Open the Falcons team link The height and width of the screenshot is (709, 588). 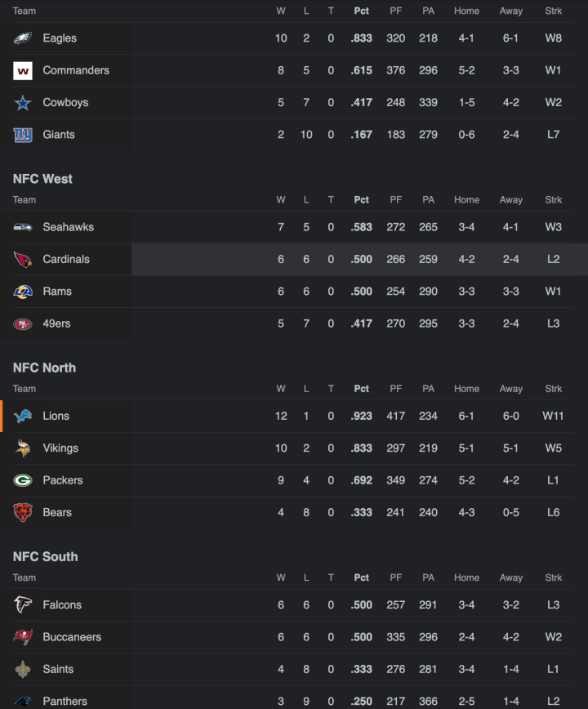(x=62, y=605)
